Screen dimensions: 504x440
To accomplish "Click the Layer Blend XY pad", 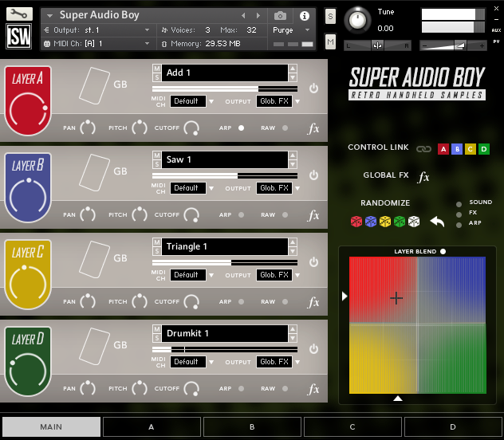I will point(417,324).
